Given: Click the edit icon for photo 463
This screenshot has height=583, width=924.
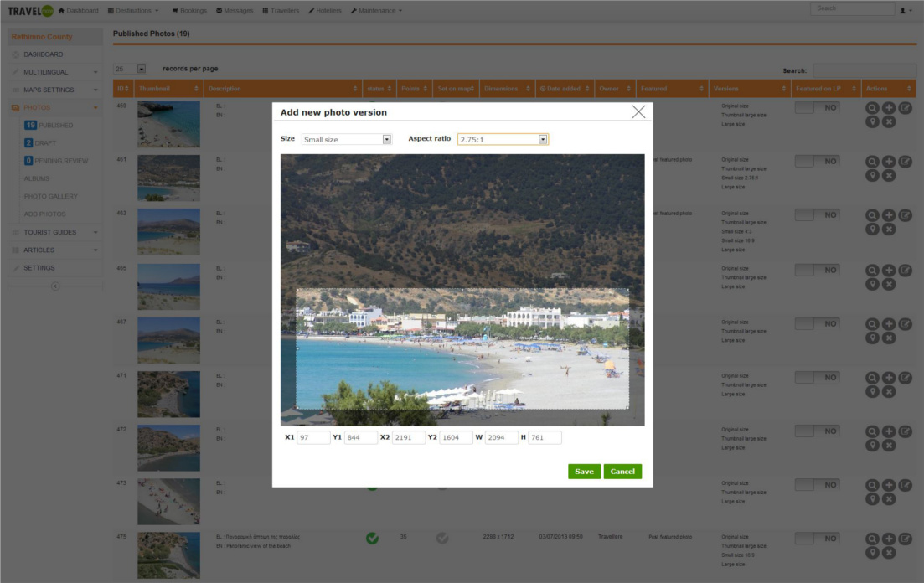Looking at the screenshot, I should tap(905, 215).
